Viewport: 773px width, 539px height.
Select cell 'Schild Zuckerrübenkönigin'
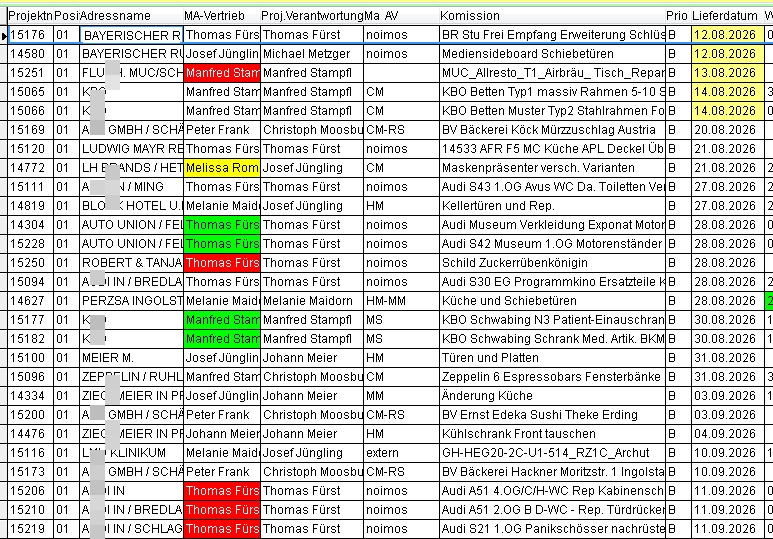[552, 263]
